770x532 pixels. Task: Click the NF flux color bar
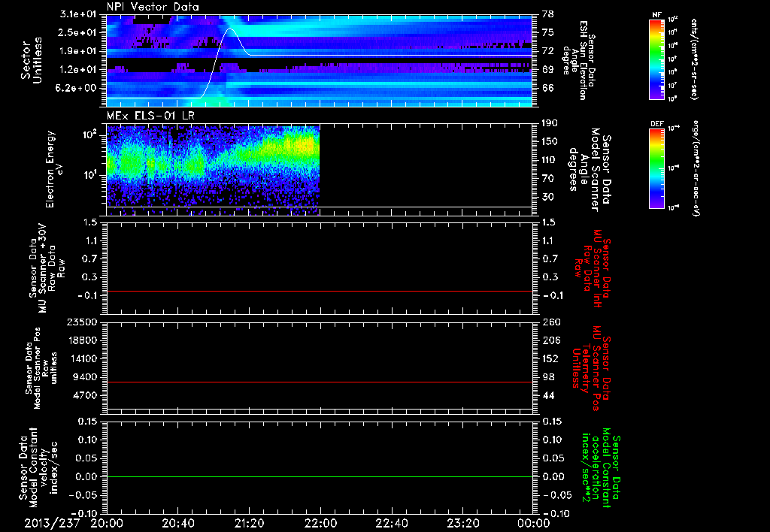656,59
